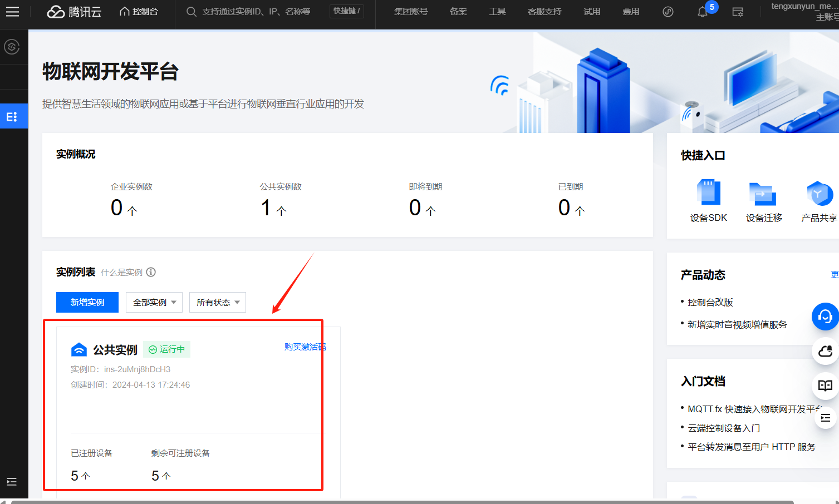Viewport: 839px width, 504px height.
Task: Expand the left sidebar collapse icon
Action: pyautogui.click(x=12, y=482)
